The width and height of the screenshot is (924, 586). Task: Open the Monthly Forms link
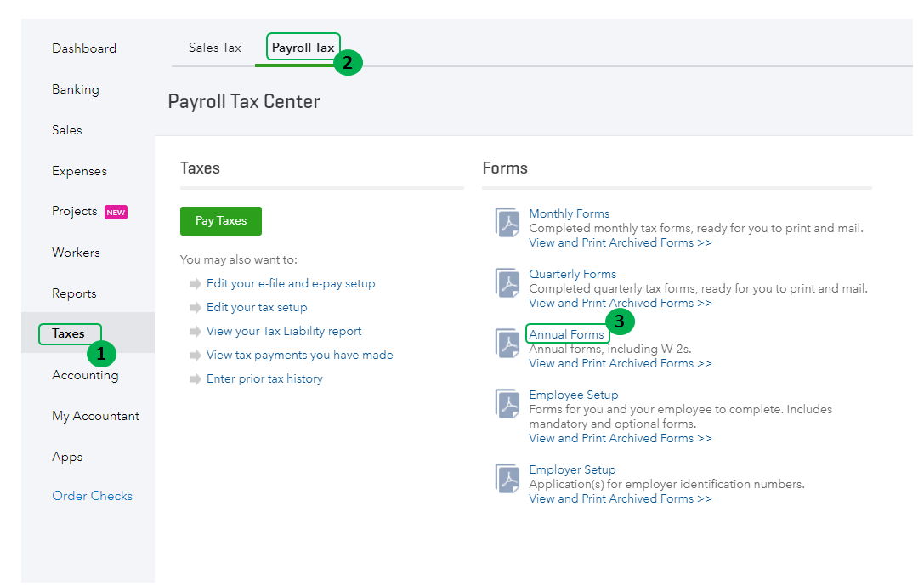(x=569, y=213)
